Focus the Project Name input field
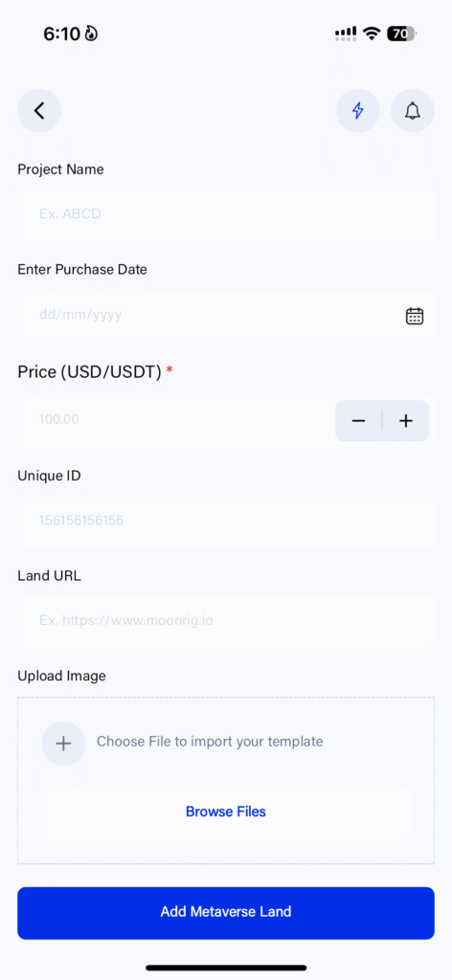 coord(226,215)
